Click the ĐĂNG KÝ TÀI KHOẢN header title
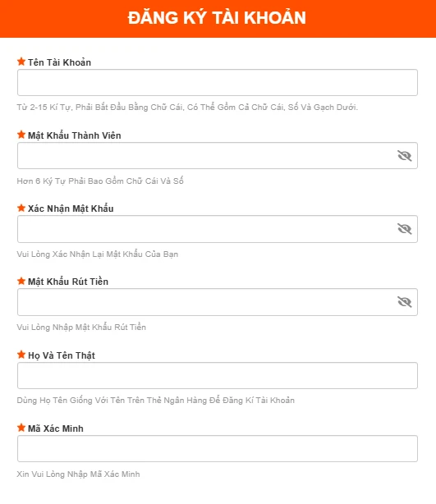This screenshot has height=504, width=436. pyautogui.click(x=217, y=17)
